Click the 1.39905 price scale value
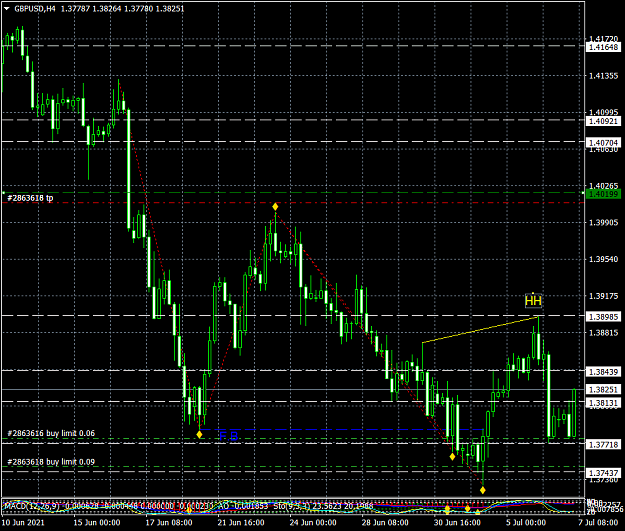The width and height of the screenshot is (625, 531). tap(603, 222)
